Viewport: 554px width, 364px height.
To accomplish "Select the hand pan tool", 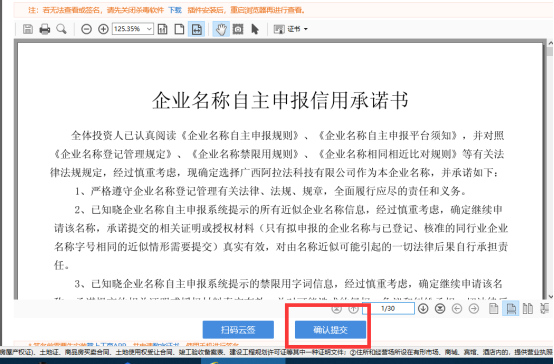I will coord(221,29).
